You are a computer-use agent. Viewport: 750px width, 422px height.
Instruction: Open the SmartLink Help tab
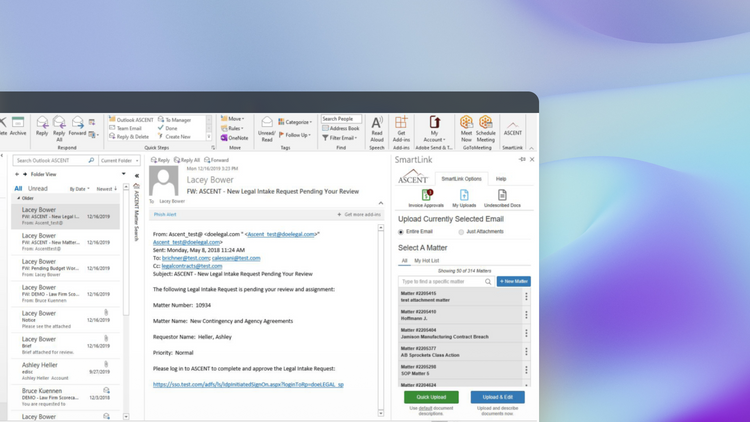(501, 178)
